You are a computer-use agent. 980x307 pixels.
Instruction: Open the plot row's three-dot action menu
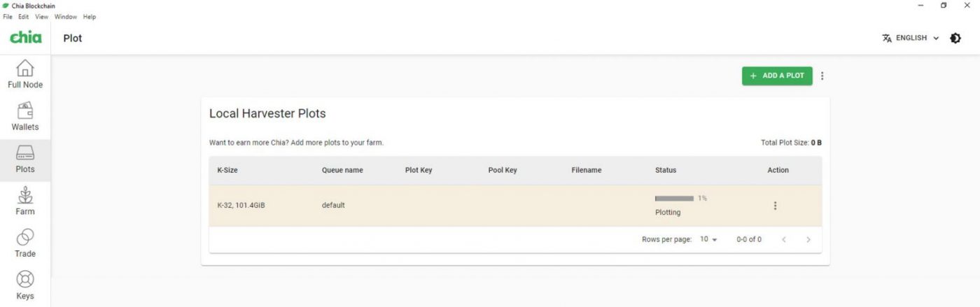(x=775, y=206)
